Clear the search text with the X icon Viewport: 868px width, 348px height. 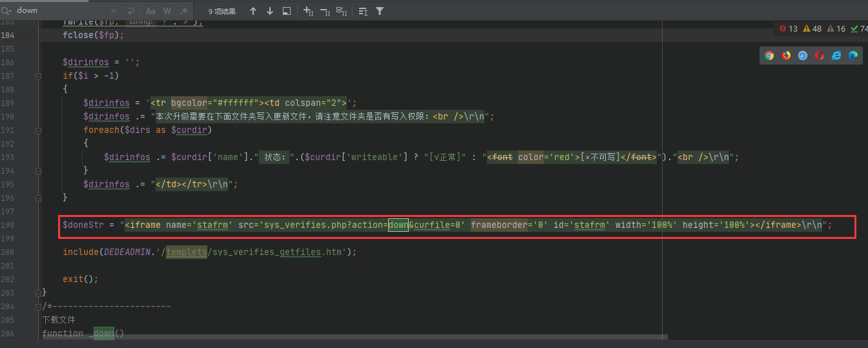point(114,11)
